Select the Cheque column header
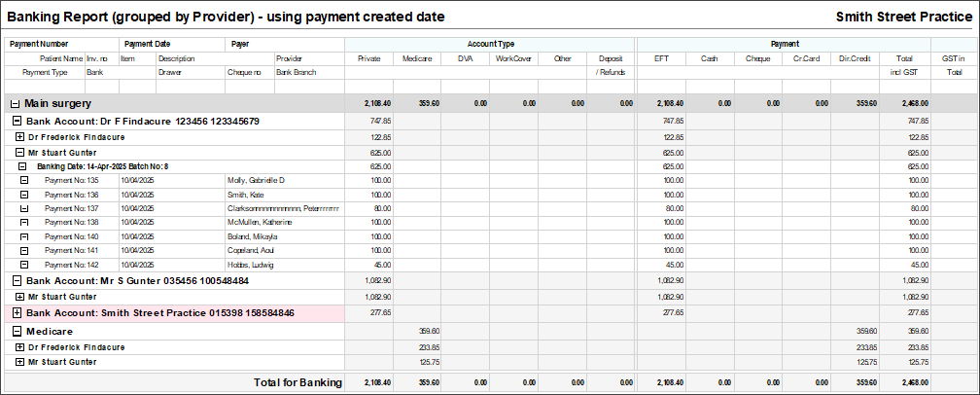 pyautogui.click(x=758, y=58)
